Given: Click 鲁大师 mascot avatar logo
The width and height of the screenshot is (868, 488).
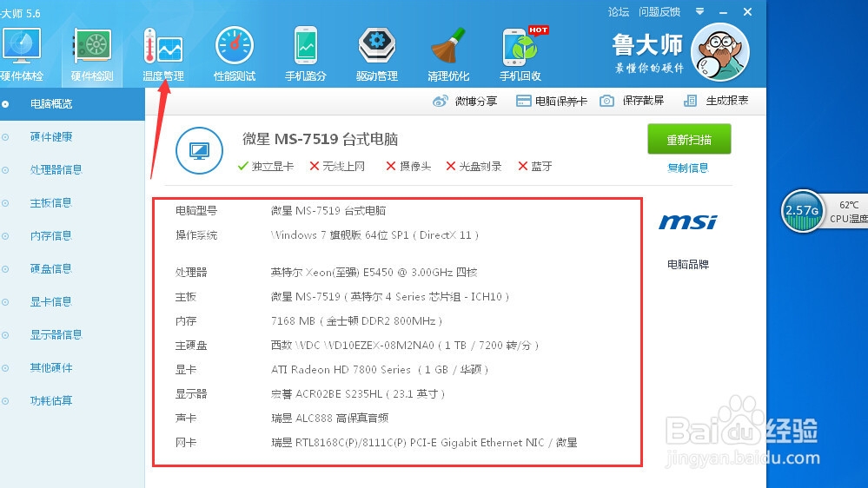Looking at the screenshot, I should 720,52.
